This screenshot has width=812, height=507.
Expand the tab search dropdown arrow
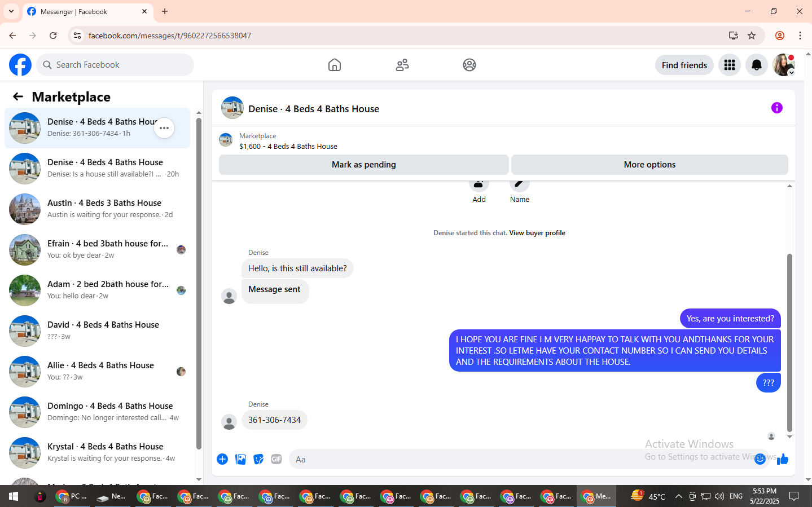point(11,11)
